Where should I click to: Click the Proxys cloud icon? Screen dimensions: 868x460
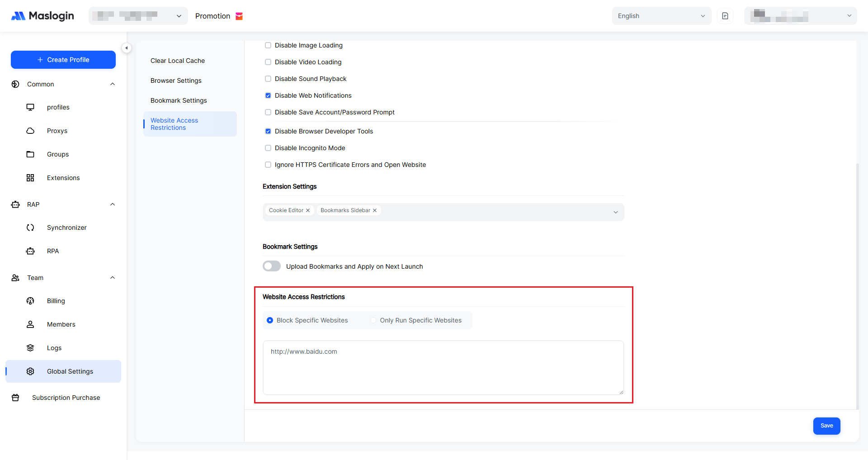tap(30, 131)
